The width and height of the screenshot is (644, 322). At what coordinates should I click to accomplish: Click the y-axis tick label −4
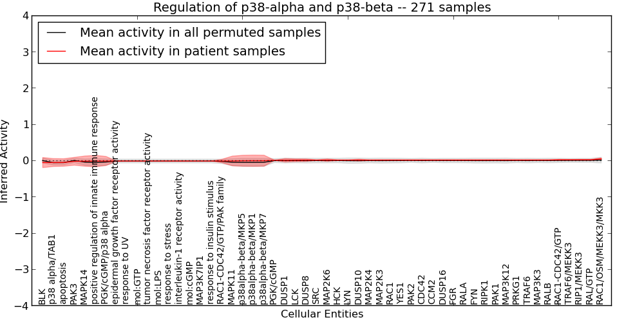pyautogui.click(x=23, y=306)
